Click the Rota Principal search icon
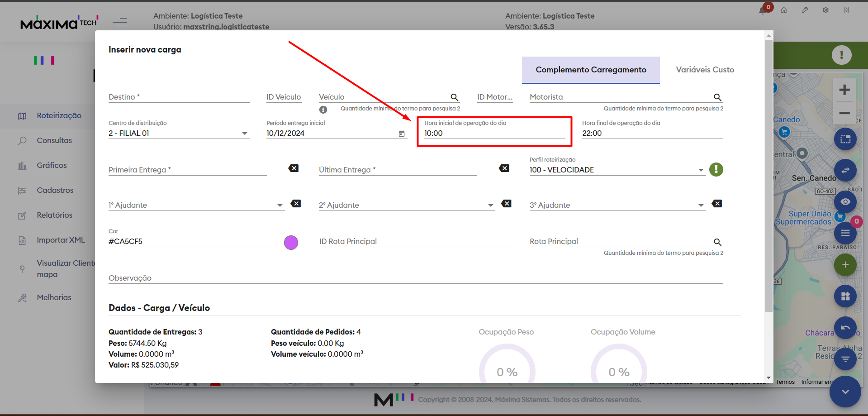 [717, 242]
